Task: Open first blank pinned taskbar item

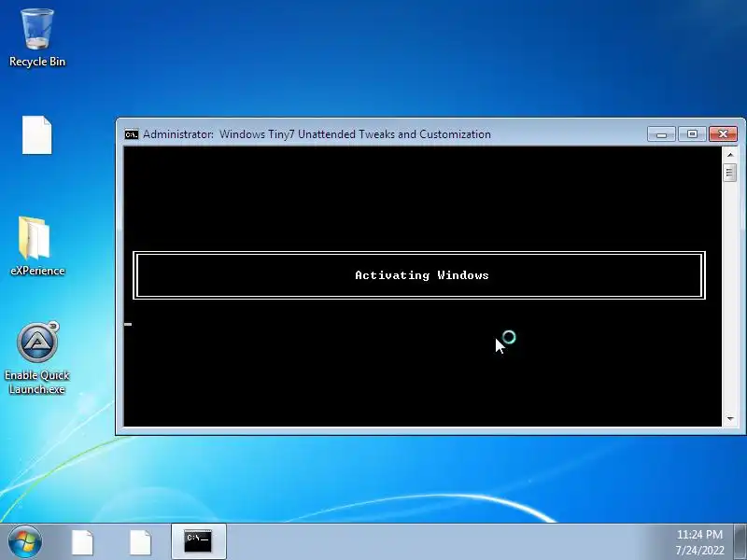Action: [x=82, y=542]
